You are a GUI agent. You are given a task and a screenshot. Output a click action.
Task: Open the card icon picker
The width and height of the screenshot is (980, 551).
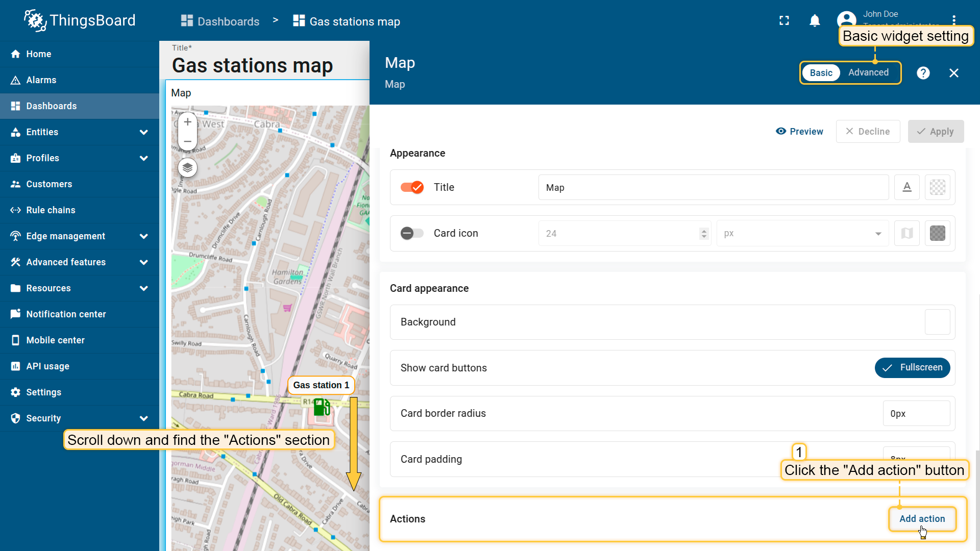(x=907, y=233)
